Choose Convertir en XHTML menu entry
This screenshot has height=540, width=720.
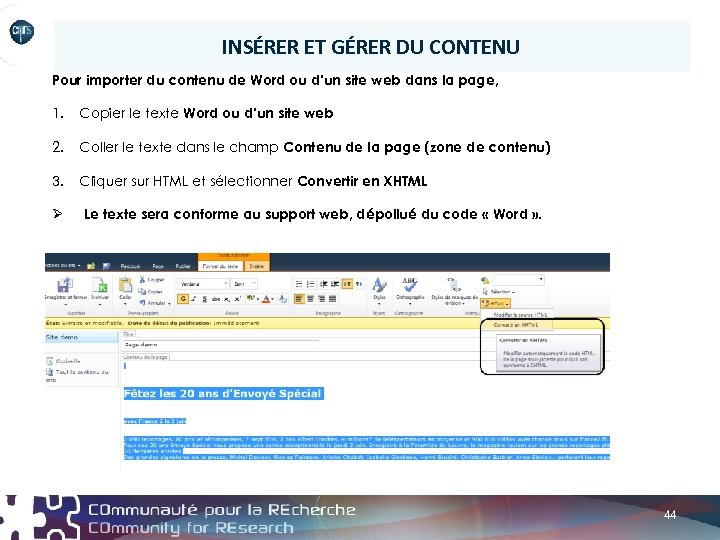click(517, 325)
